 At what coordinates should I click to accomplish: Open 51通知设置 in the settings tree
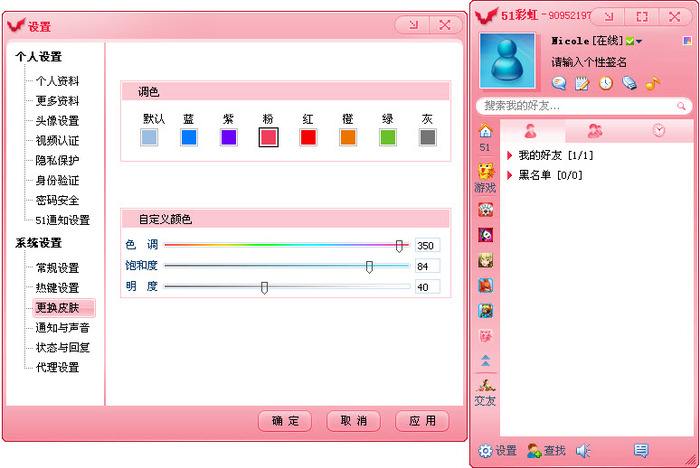[x=62, y=220]
